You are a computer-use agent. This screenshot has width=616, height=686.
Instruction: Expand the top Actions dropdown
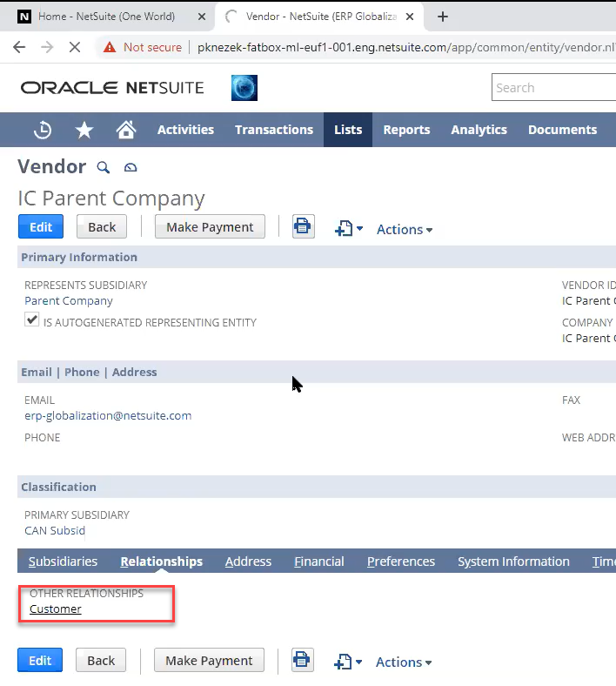click(405, 229)
